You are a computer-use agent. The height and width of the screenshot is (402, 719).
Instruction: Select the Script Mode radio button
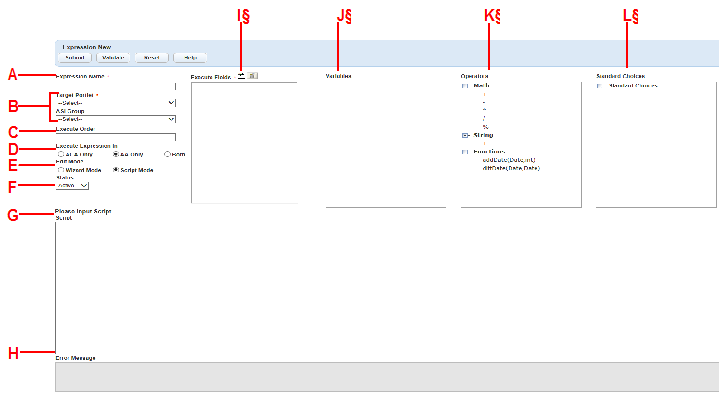[116, 170]
